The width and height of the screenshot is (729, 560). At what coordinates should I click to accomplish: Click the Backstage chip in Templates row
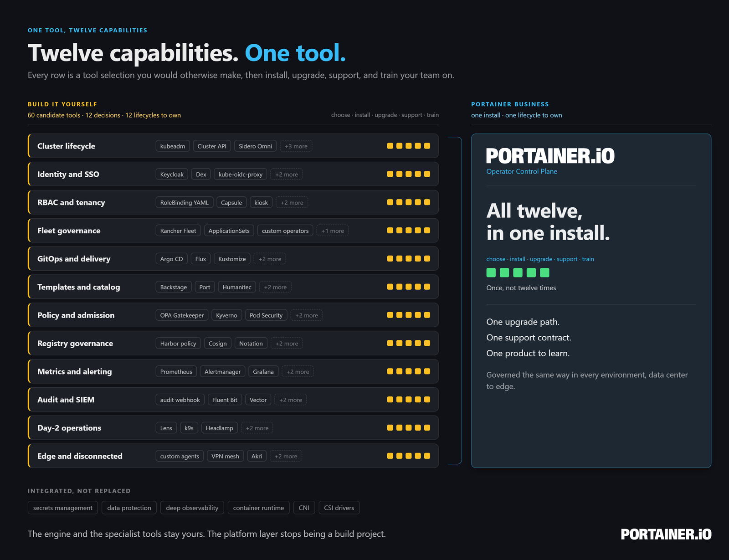pos(173,287)
